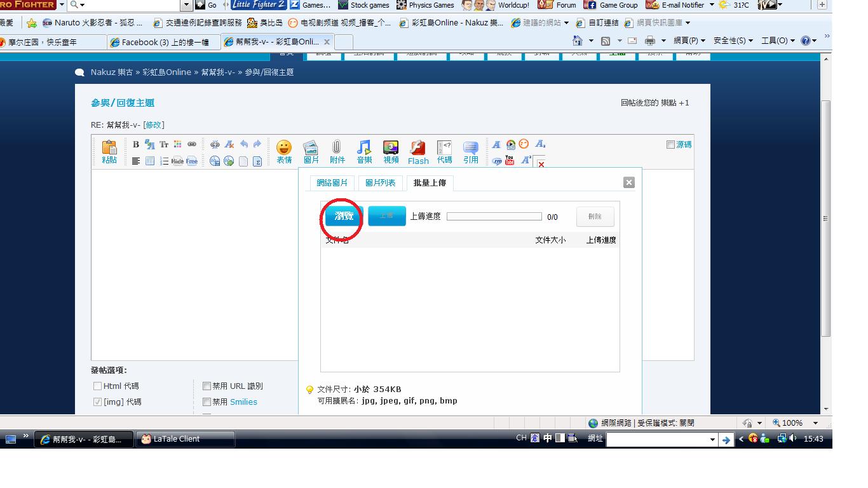Remove formatting with the eraser A icon

point(229,144)
